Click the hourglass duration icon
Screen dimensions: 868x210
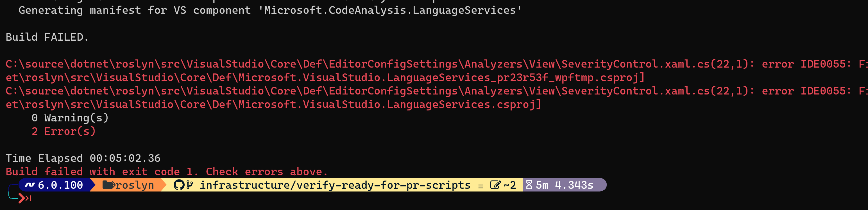pos(529,185)
